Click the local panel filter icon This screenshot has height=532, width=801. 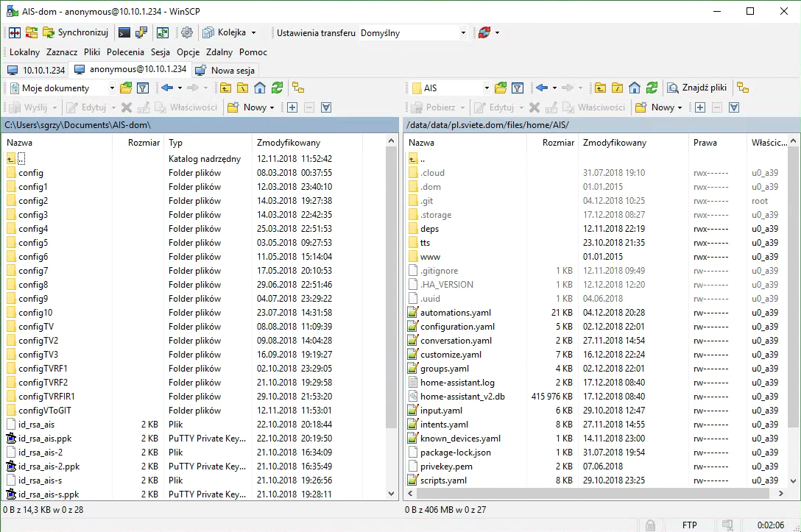point(142,88)
